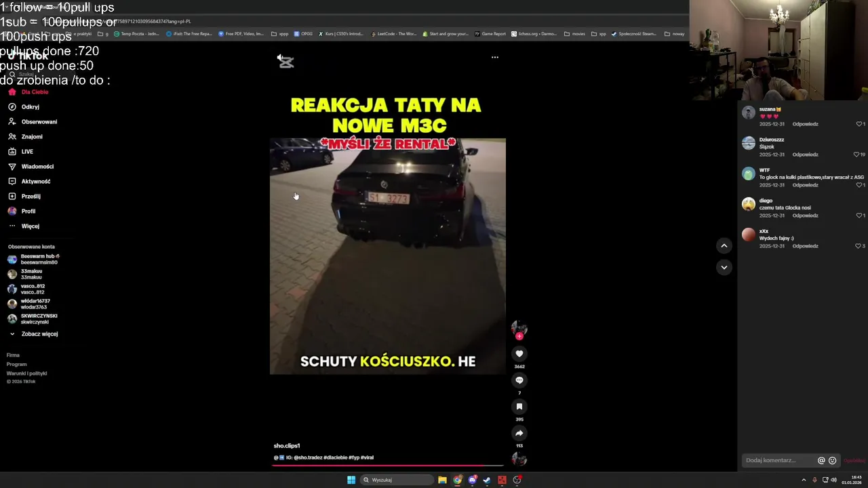The height and width of the screenshot is (488, 868).
Task: Like WTF's comment about the glock
Action: [859, 185]
